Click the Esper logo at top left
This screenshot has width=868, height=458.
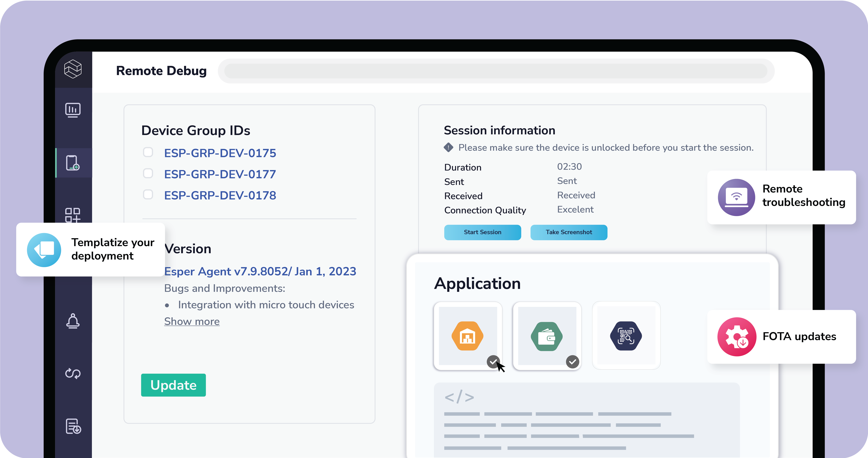[73, 69]
